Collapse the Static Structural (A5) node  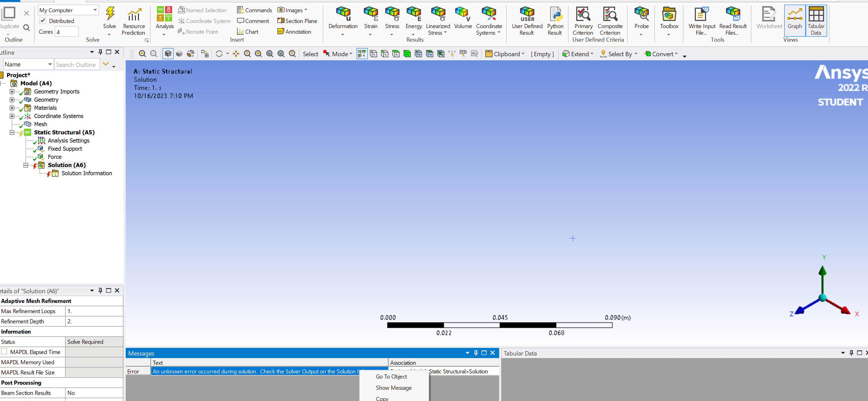point(12,132)
